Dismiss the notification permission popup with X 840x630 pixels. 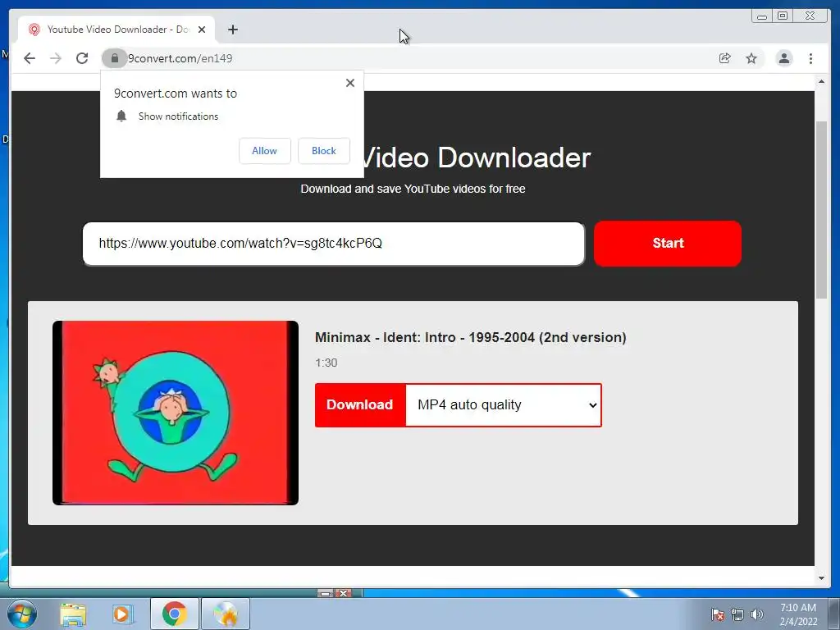350,83
